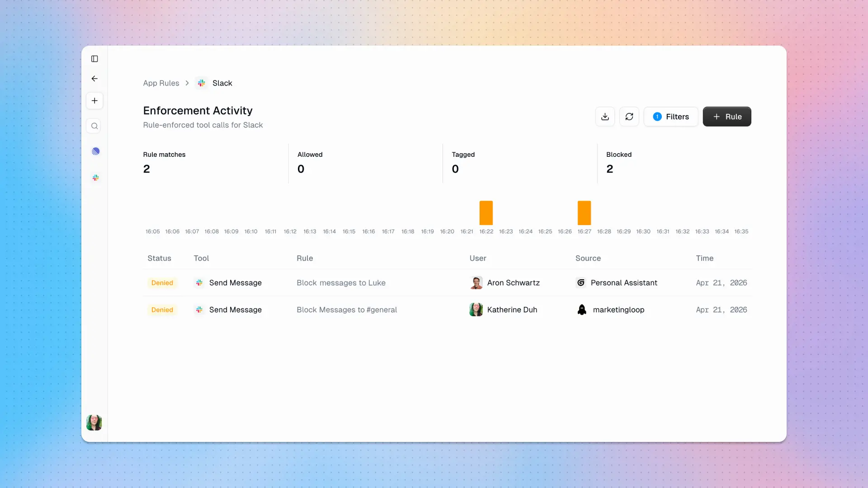
Task: Click the back arrow icon
Action: point(94,79)
